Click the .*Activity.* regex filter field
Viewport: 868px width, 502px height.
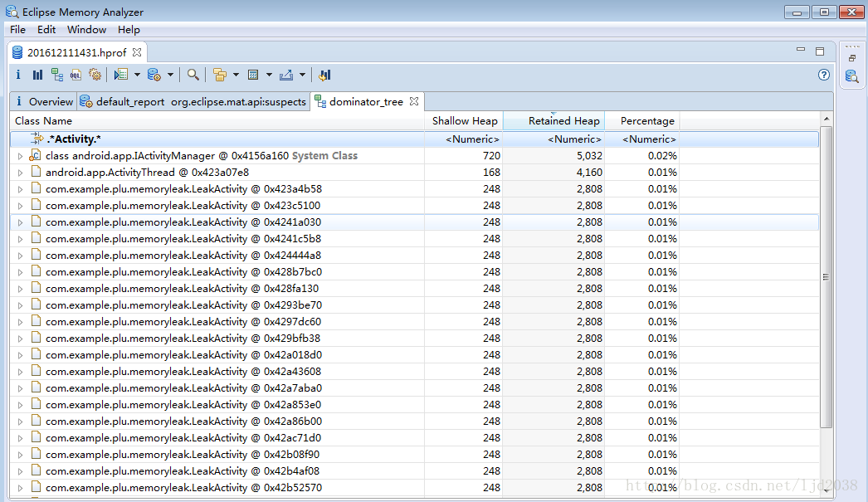coord(75,139)
